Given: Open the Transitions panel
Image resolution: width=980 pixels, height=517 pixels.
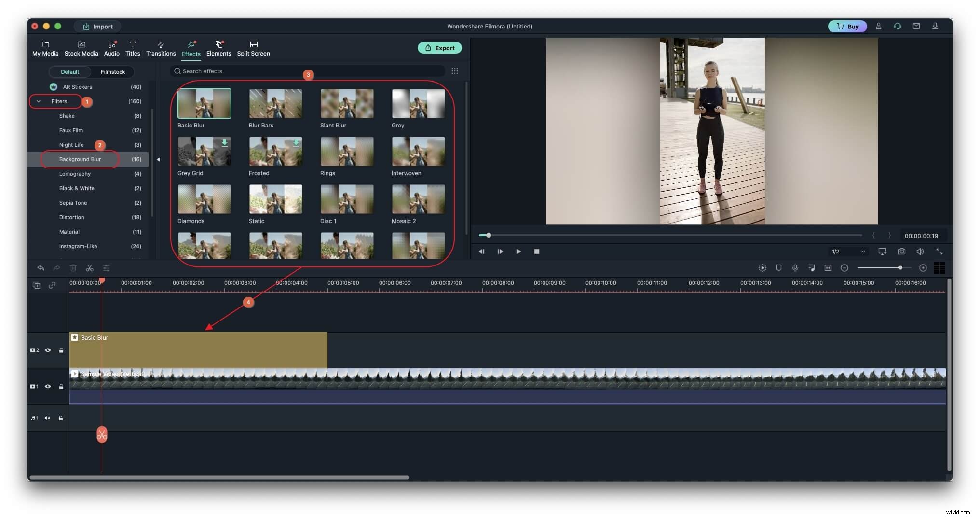Looking at the screenshot, I should pyautogui.click(x=161, y=48).
